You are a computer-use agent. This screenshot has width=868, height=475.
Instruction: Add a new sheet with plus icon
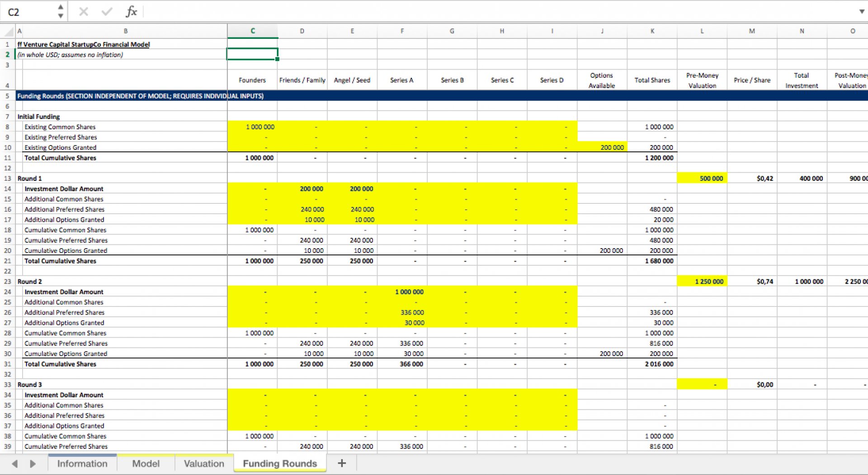[x=342, y=463]
